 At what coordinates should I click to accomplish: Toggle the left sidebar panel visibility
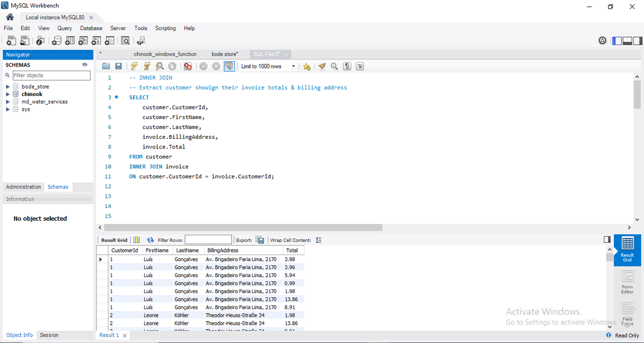click(x=617, y=41)
